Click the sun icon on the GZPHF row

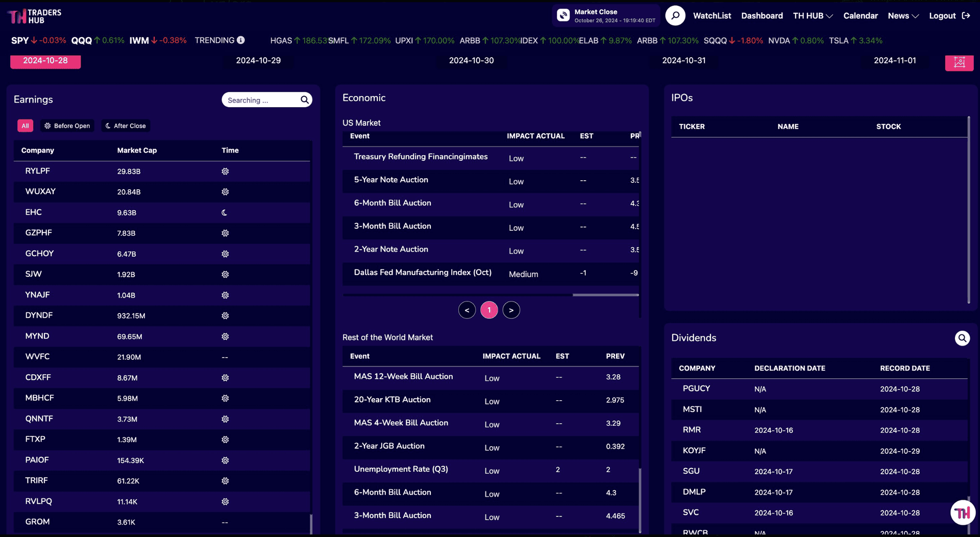tap(225, 233)
